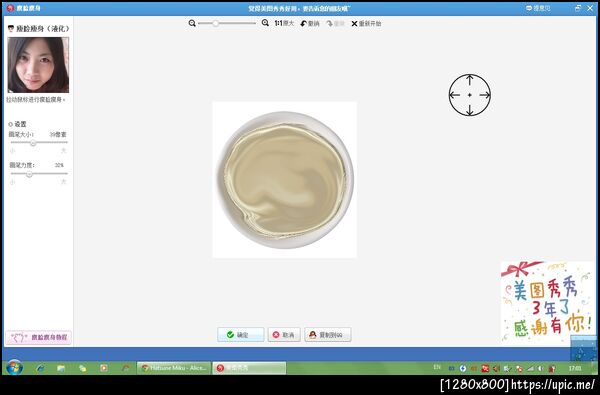Adjust the brush strength slider (画笔力度)
This screenshot has width=600, height=395.
39,174
